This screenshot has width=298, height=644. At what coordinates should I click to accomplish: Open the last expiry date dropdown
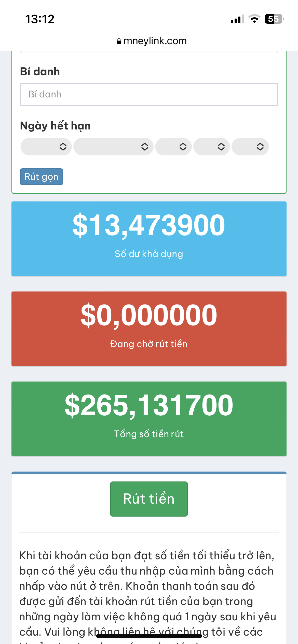point(250,147)
